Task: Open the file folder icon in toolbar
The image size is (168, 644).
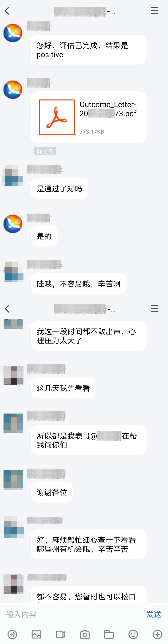Action: 109,634
